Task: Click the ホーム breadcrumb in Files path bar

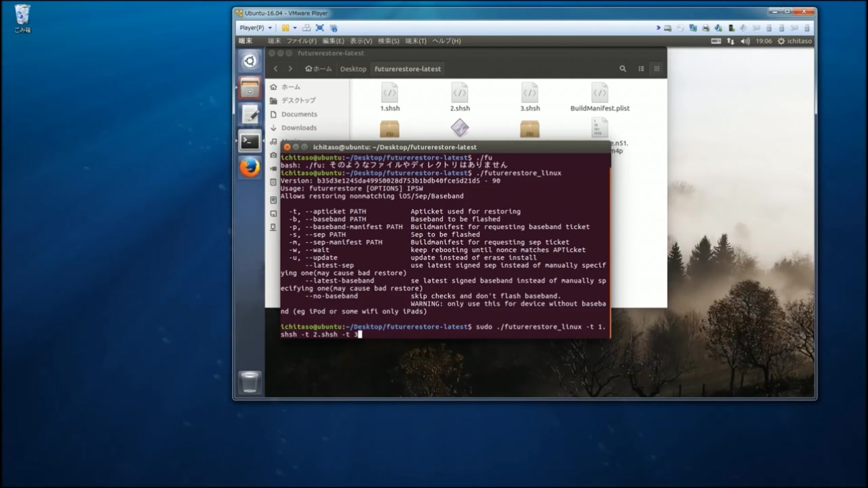Action: click(318, 68)
